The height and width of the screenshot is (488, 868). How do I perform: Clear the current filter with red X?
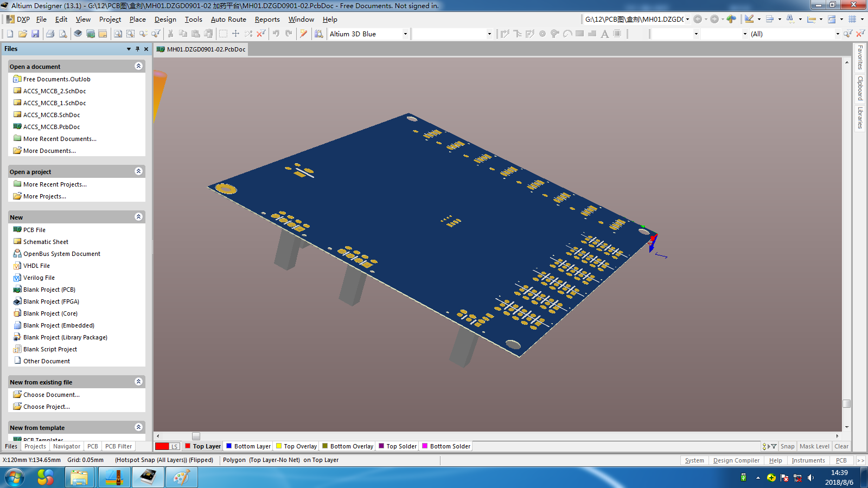[261, 34]
